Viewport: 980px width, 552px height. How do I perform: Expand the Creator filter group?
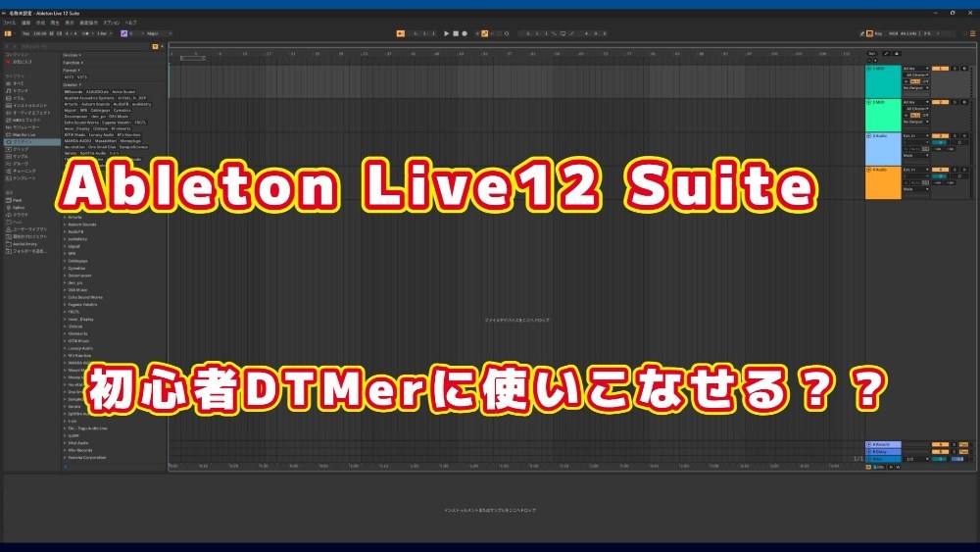coord(72,84)
